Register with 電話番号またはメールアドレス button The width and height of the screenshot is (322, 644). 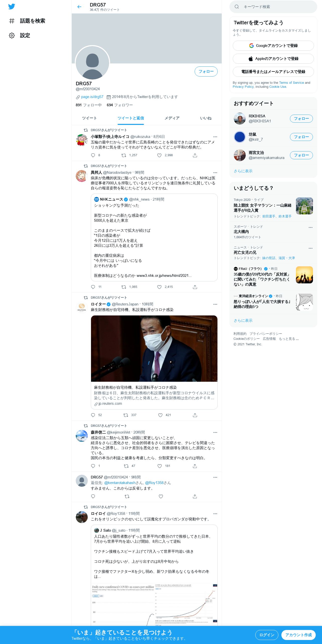[x=273, y=72]
